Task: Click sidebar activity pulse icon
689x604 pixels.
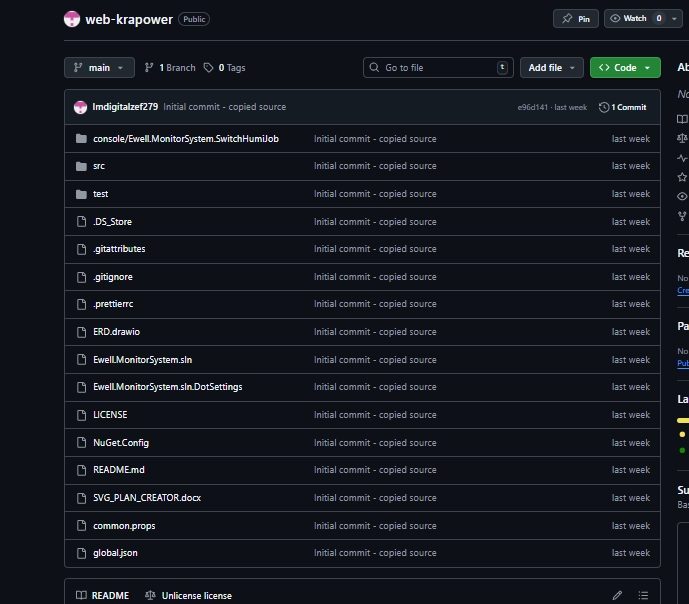Action: coord(682,158)
